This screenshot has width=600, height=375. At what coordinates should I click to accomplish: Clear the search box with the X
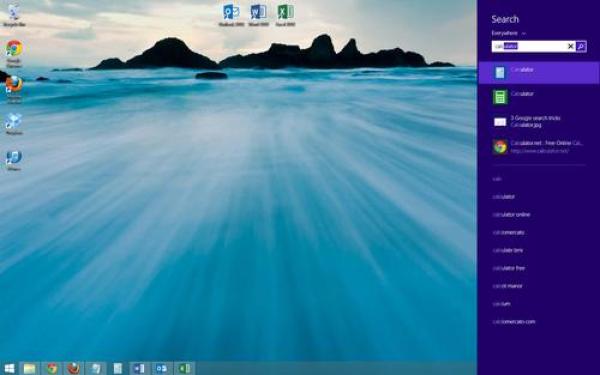coord(570,46)
